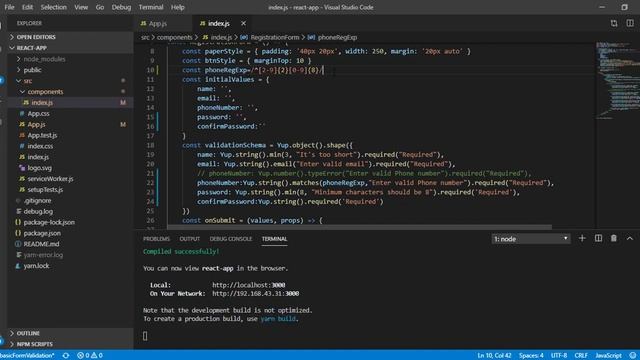Switch to the Output panel tab
The image size is (640, 360).
point(190,239)
